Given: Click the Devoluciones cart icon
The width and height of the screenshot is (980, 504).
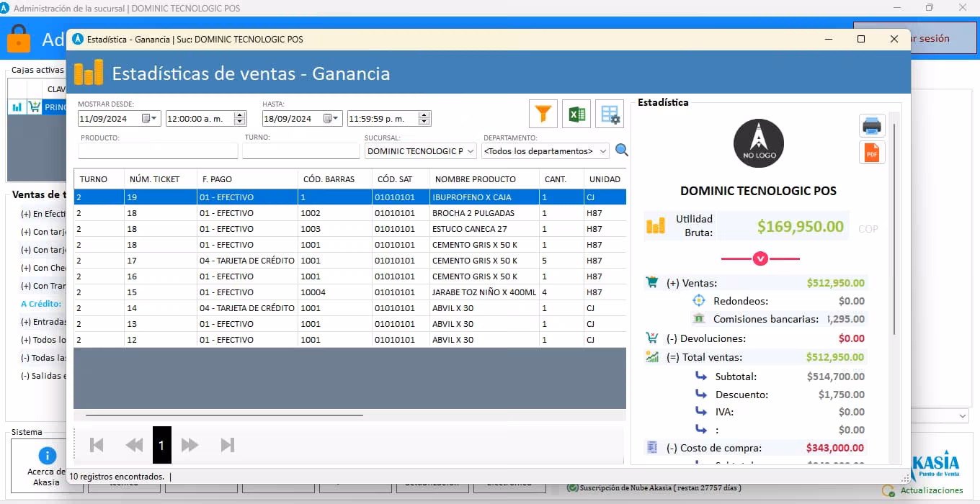Looking at the screenshot, I should point(652,338).
